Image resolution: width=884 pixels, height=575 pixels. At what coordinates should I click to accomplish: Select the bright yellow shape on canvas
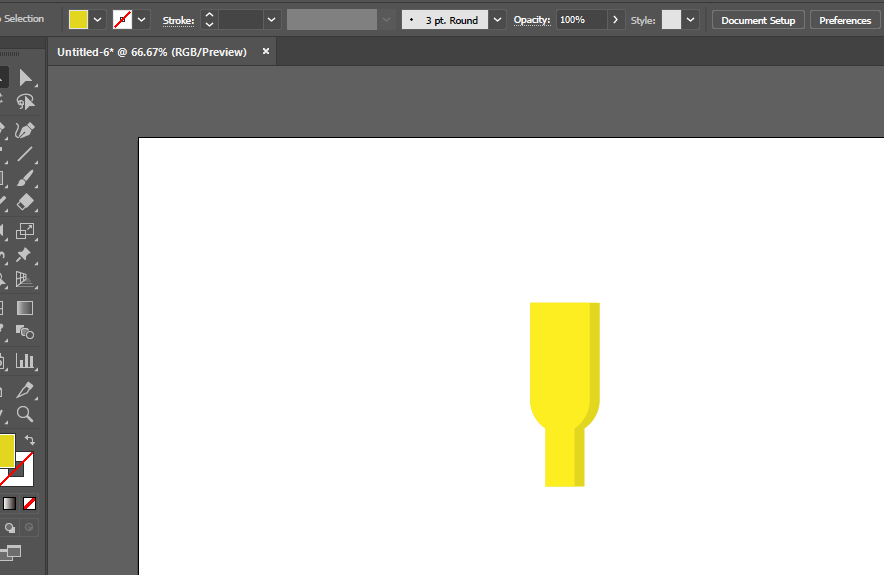(558, 366)
